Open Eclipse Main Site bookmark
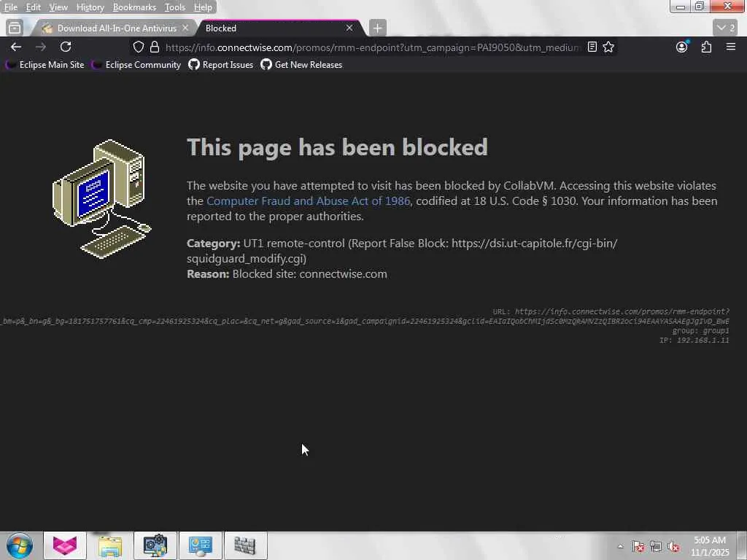Viewport: 747px width, 560px height. point(44,65)
